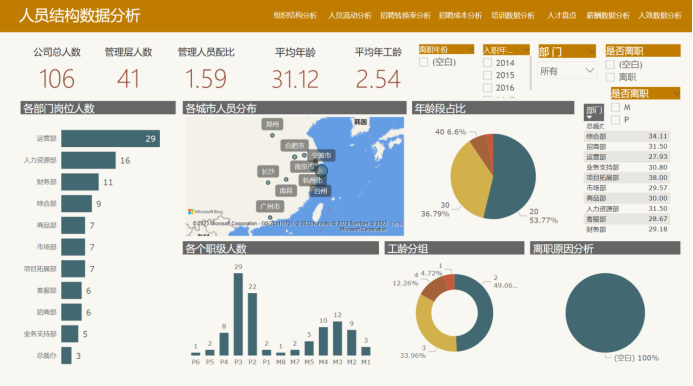Click the 部门 table column sort arrow

[589, 117]
